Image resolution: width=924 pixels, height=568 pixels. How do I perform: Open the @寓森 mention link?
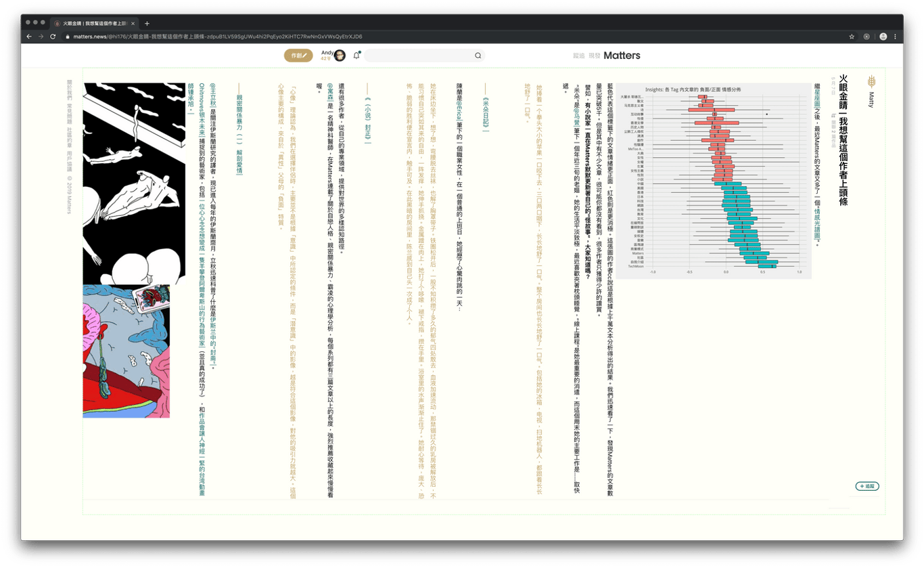330,92
